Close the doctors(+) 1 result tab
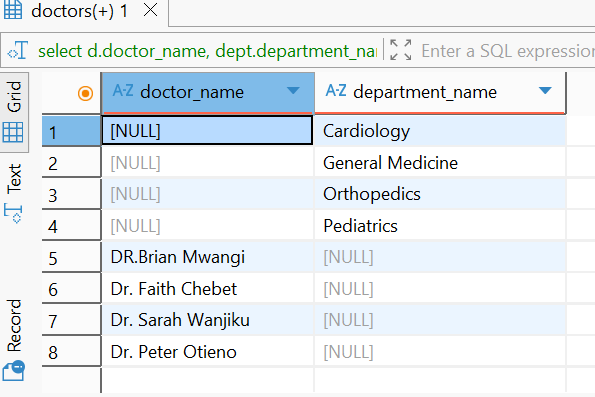 [151, 10]
